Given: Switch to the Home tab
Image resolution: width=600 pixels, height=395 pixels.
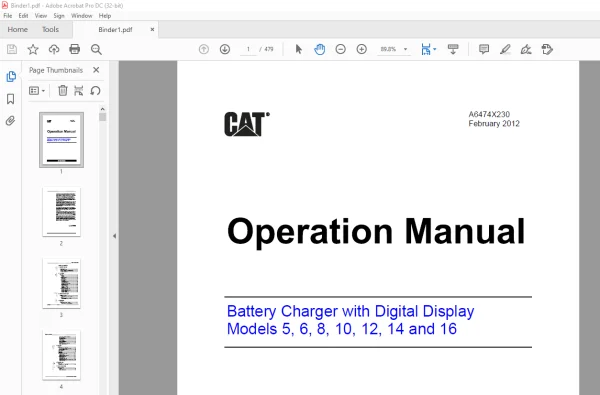Looking at the screenshot, I should 18,29.
